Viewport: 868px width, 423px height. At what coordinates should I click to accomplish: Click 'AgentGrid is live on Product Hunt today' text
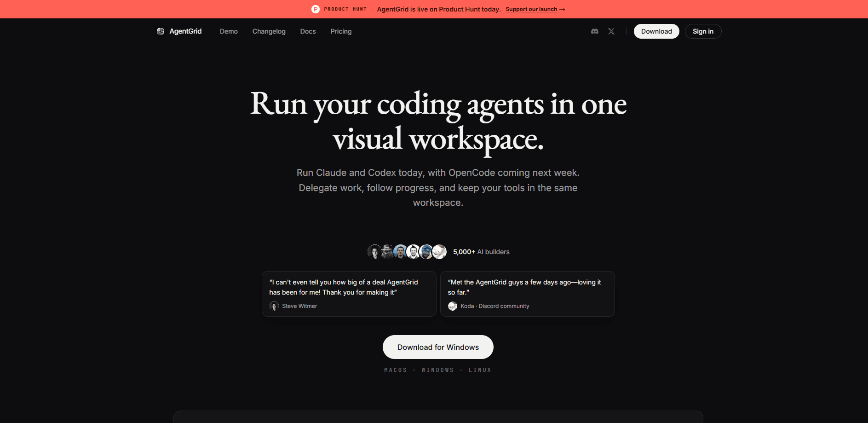439,9
